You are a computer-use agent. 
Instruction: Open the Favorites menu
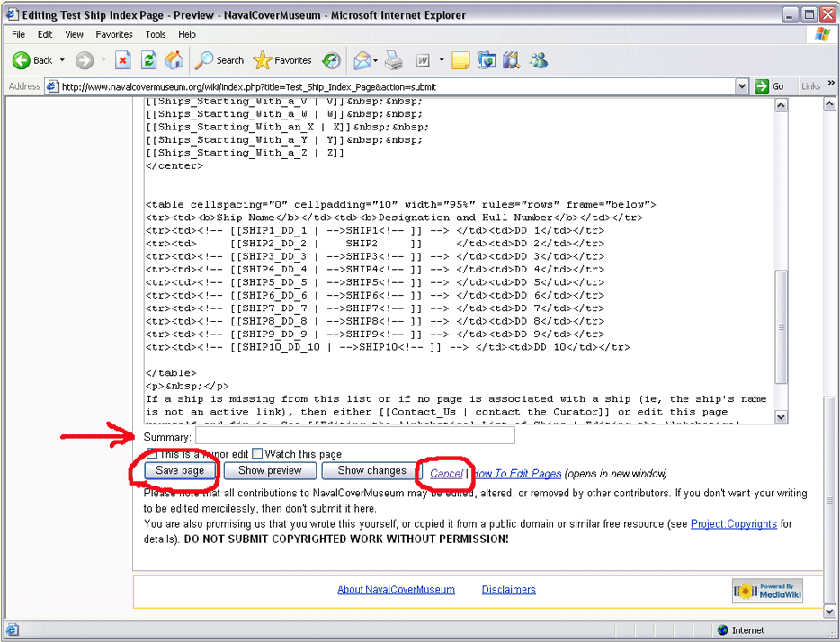tap(114, 34)
